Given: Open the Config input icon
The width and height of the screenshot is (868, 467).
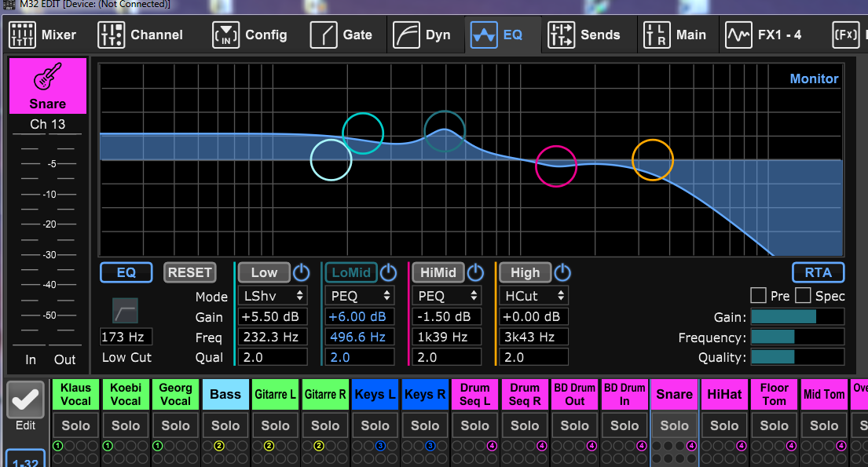Looking at the screenshot, I should pos(226,35).
